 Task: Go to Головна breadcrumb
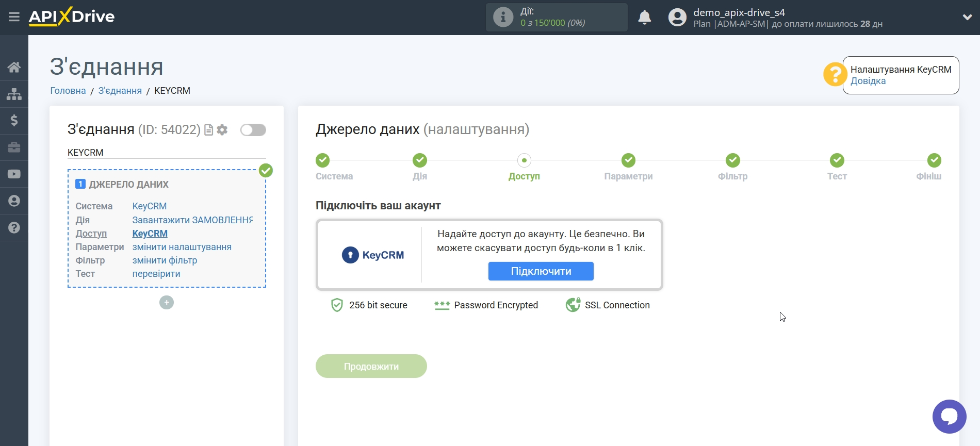click(x=68, y=91)
